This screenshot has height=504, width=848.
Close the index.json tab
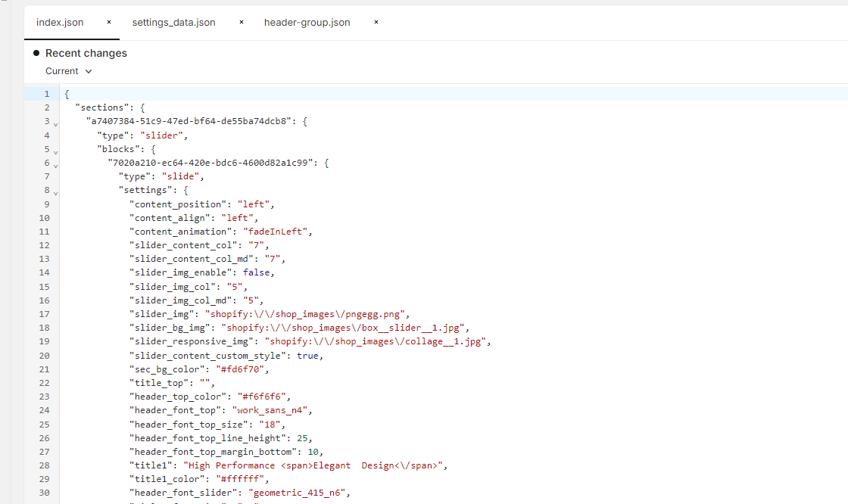point(109,22)
